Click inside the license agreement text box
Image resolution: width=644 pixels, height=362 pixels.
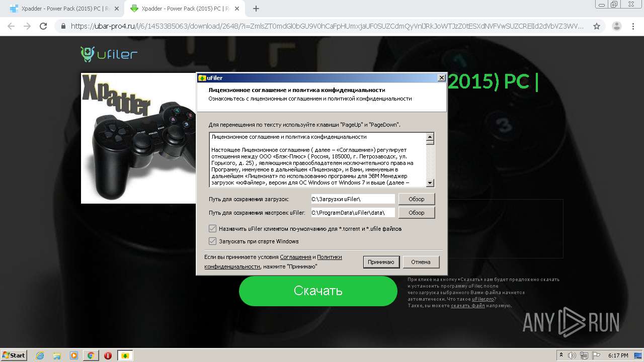pos(318,160)
